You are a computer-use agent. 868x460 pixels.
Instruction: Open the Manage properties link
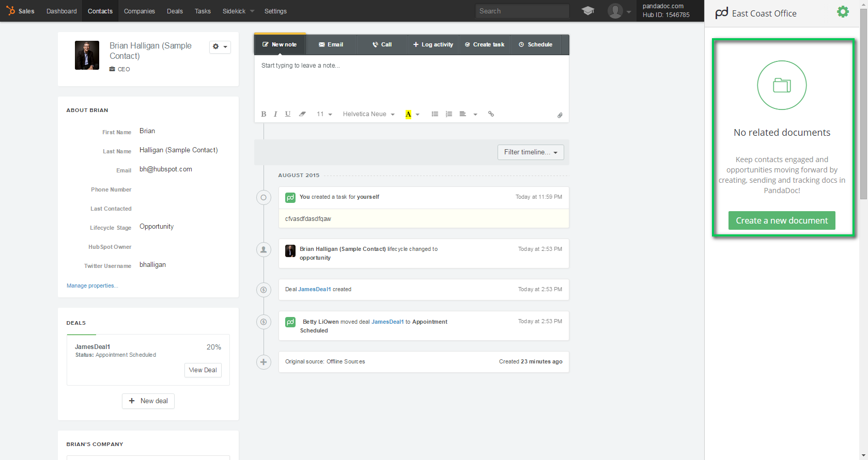pos(92,285)
